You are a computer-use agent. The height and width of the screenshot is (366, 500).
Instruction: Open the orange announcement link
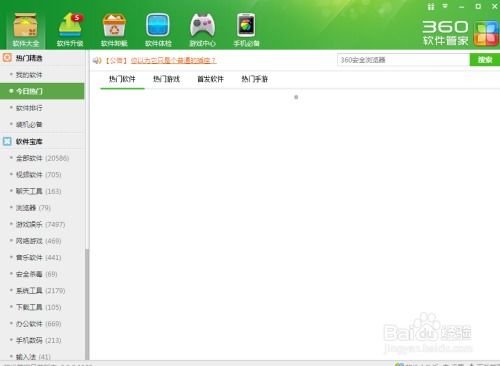[x=173, y=60]
